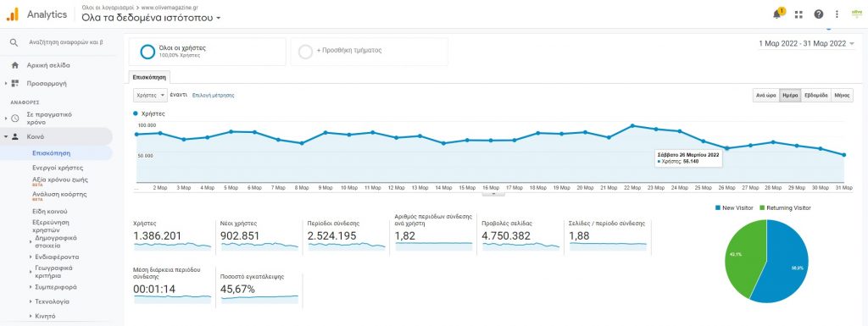Screen dimensions: 868x326
Task: Click the Σε πραγματικό χρόνο clock icon
Action: pos(15,119)
